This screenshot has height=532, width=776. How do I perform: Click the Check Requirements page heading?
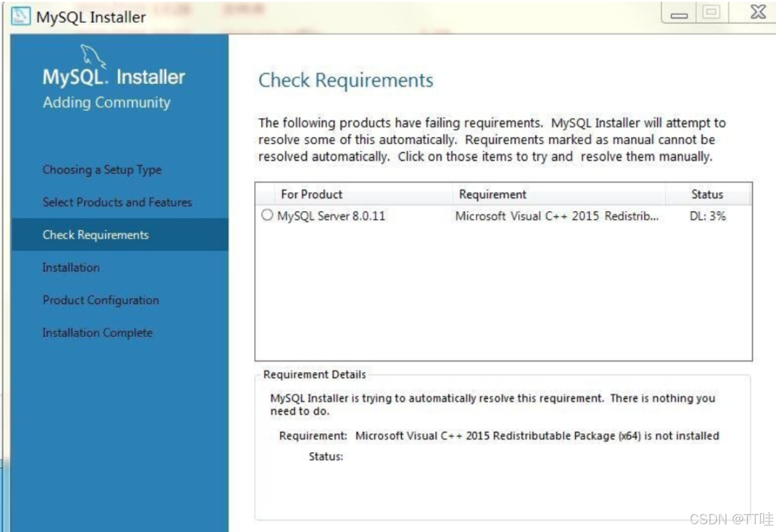tap(346, 80)
